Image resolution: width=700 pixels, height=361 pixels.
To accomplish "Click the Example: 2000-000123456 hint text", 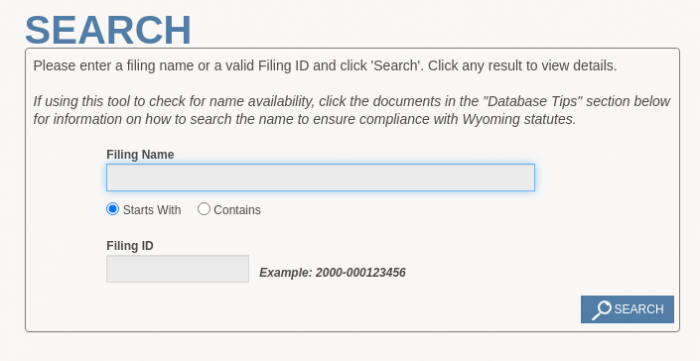I will point(333,273).
